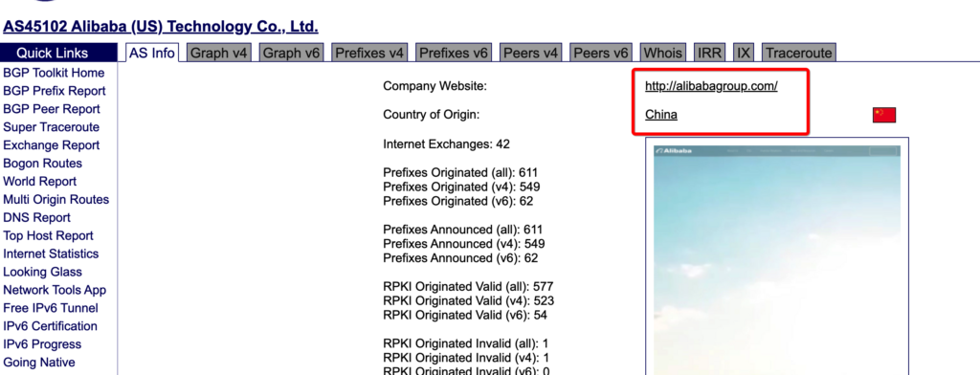Visit http://alibabagroup.com/ company website link
Image resolution: width=980 pixels, height=375 pixels.
711,86
